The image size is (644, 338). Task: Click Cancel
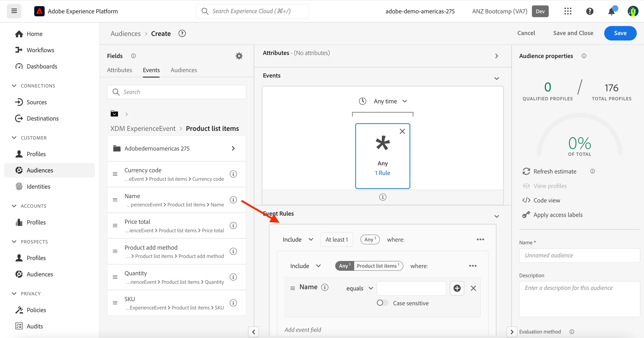(x=526, y=33)
